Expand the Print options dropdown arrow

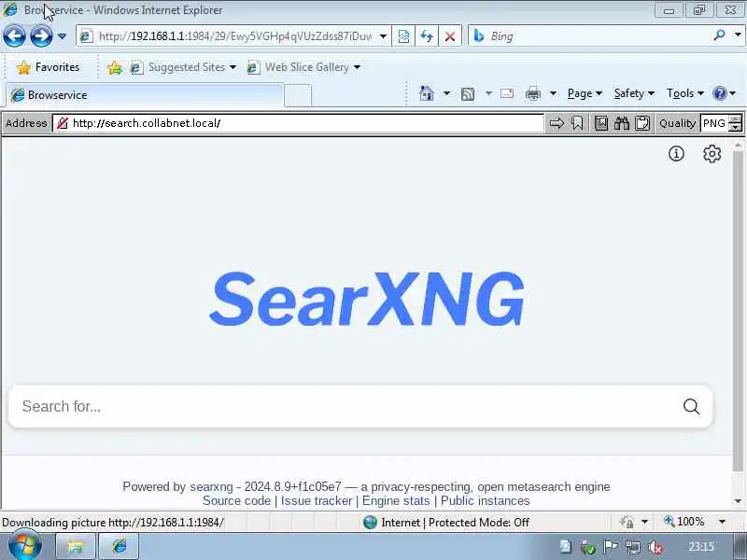(553, 93)
